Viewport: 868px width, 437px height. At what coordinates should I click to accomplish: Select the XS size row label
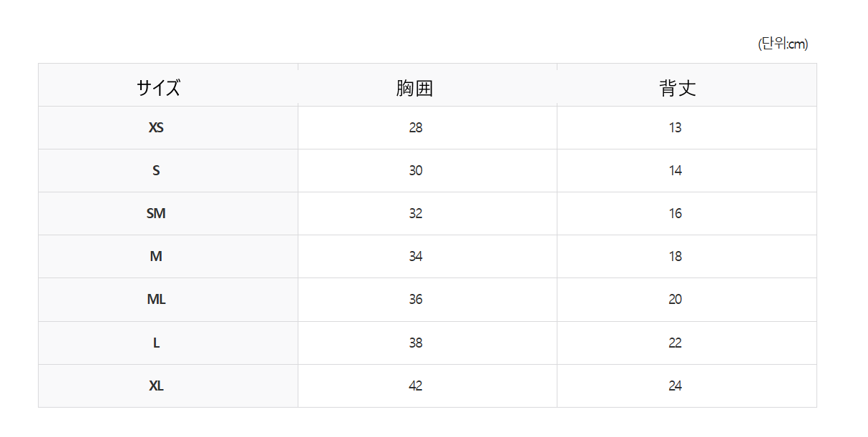point(156,128)
